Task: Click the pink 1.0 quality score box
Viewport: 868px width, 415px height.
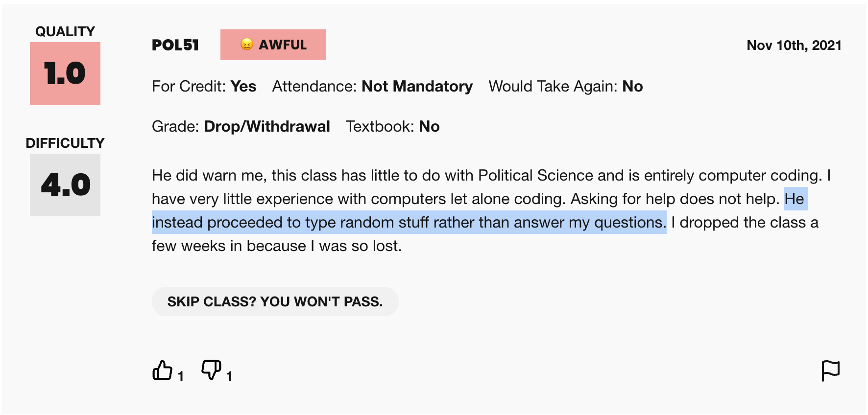Action: [x=65, y=73]
